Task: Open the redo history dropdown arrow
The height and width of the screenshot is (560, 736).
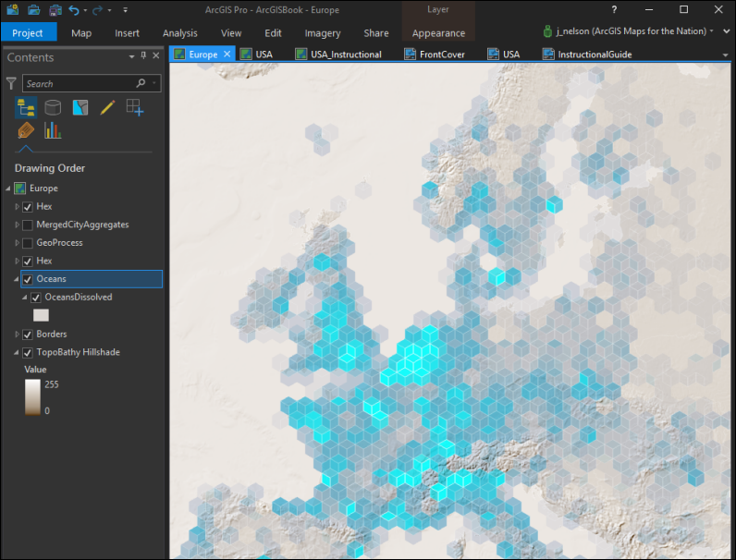Action: coord(109,10)
